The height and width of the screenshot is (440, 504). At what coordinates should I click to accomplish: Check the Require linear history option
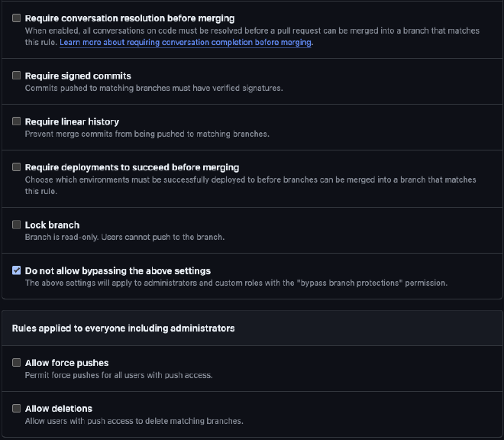click(16, 121)
